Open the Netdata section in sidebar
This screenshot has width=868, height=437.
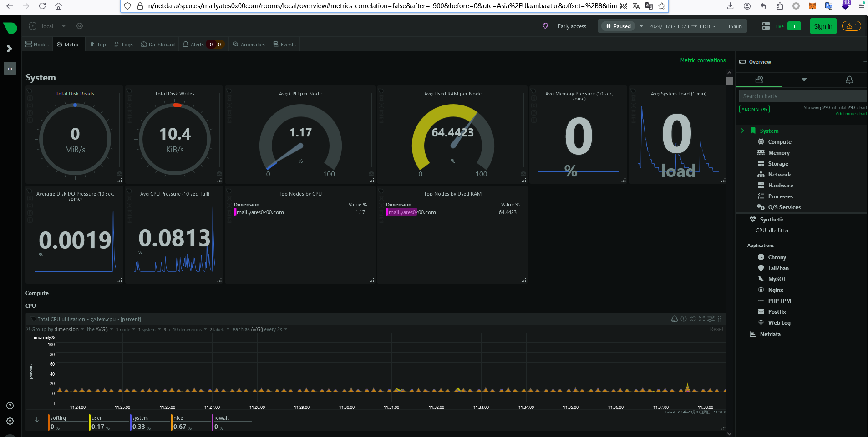(x=770, y=334)
